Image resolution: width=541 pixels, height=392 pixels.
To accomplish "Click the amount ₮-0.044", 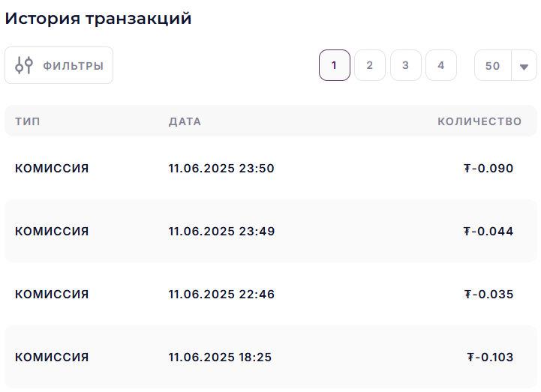I will pos(488,231).
